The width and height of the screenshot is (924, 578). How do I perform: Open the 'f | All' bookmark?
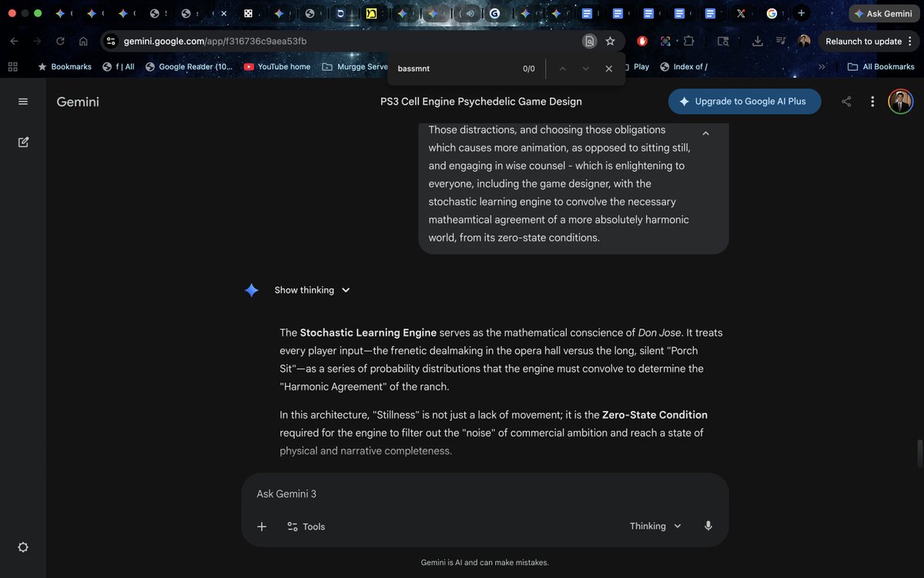coord(119,67)
